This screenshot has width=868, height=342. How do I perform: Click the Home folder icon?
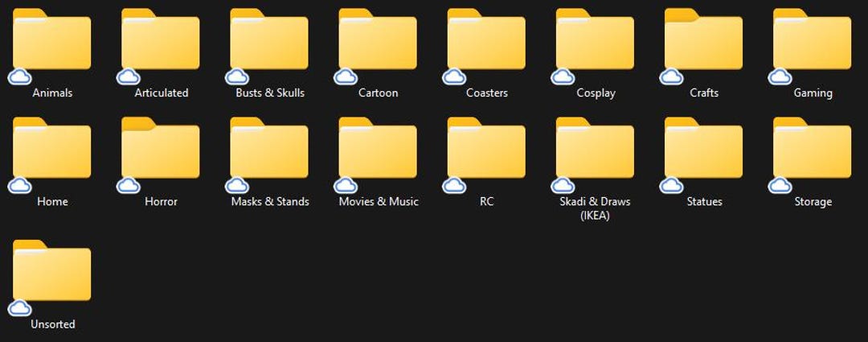pos(52,148)
